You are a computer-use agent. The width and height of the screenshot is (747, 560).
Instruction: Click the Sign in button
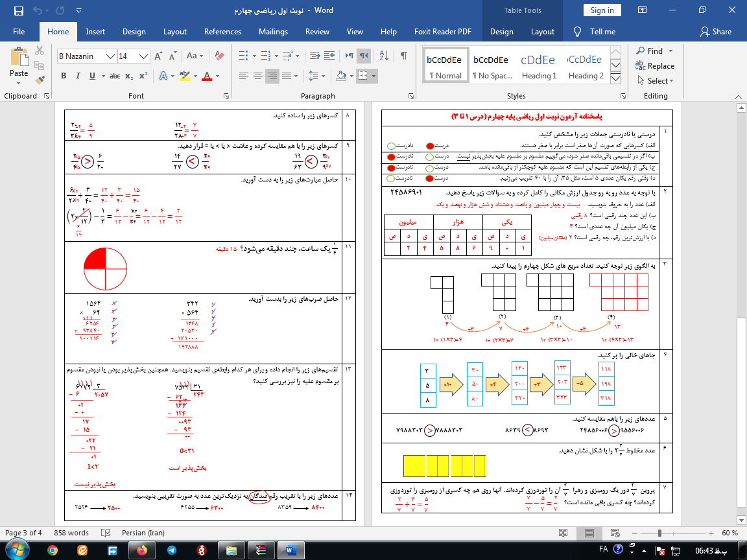(602, 10)
